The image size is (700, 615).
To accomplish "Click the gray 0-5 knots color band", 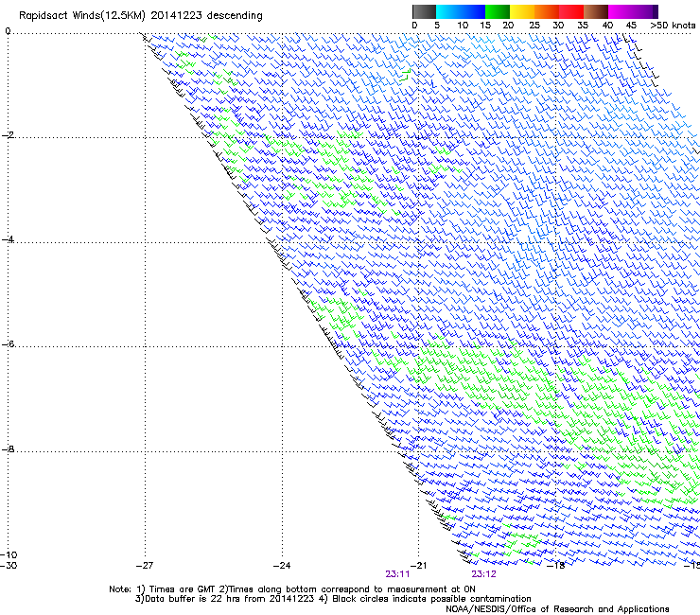I will (424, 11).
